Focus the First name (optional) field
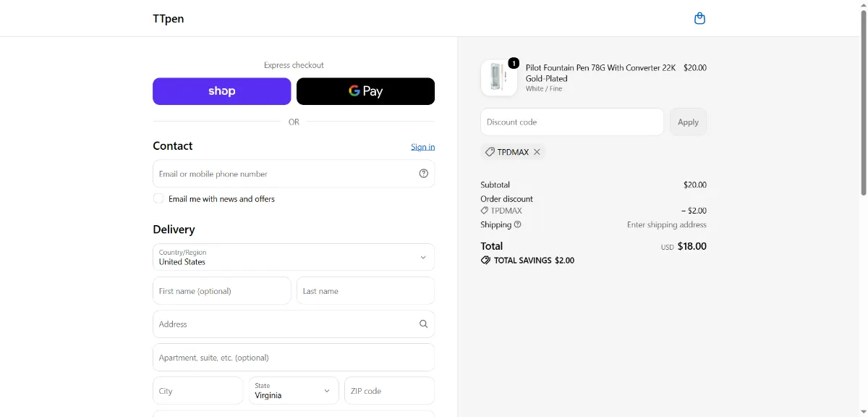Viewport: 868px width, 417px height. pyautogui.click(x=221, y=291)
